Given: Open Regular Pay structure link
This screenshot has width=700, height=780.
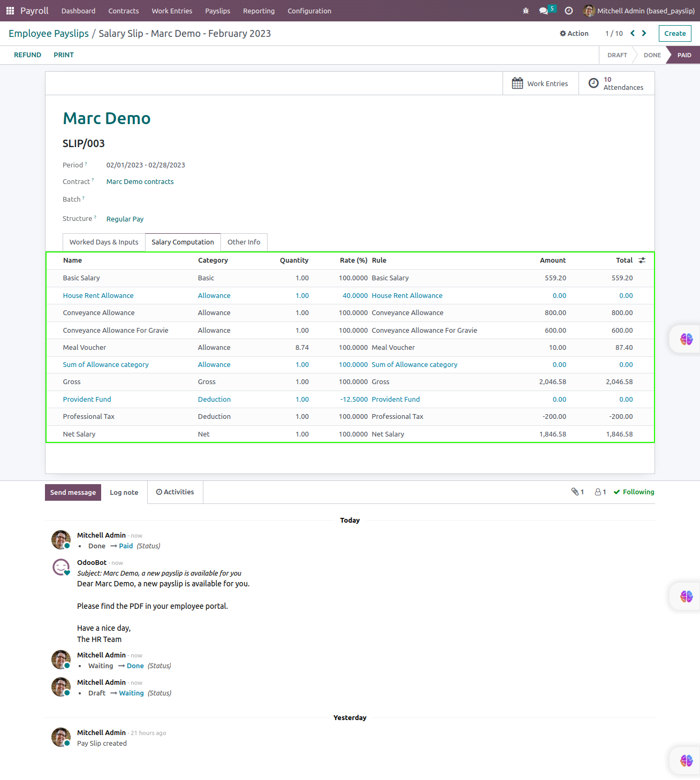Looking at the screenshot, I should coord(125,219).
